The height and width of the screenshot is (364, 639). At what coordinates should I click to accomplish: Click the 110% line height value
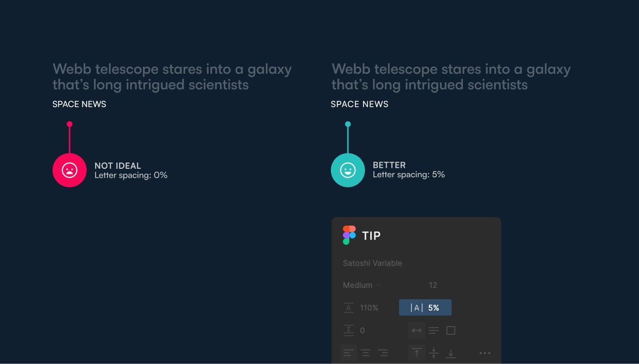[x=368, y=307]
